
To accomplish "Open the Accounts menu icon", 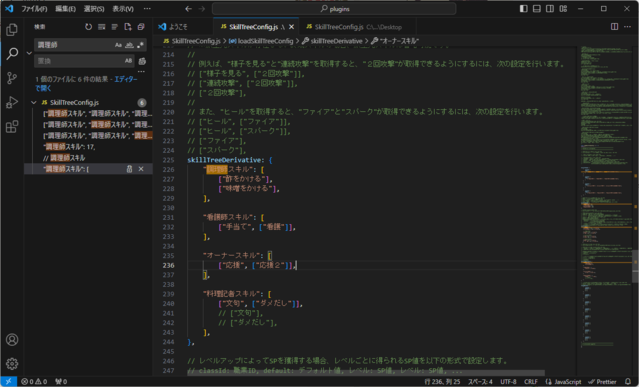I will (12, 339).
